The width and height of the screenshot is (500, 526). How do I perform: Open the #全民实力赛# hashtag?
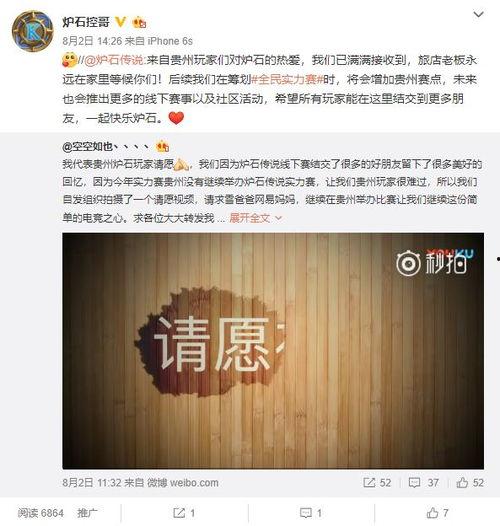click(287, 80)
